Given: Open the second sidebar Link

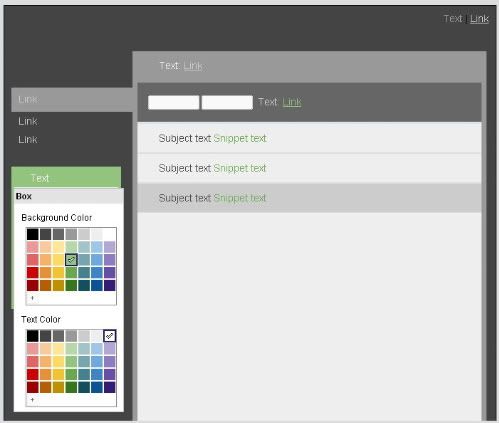Looking at the screenshot, I should point(28,121).
